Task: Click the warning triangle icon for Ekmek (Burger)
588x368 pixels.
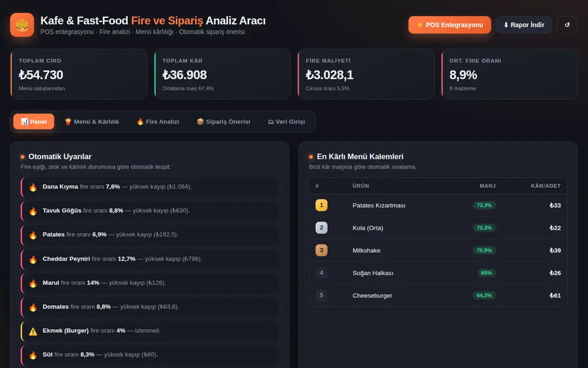Action: (33, 331)
